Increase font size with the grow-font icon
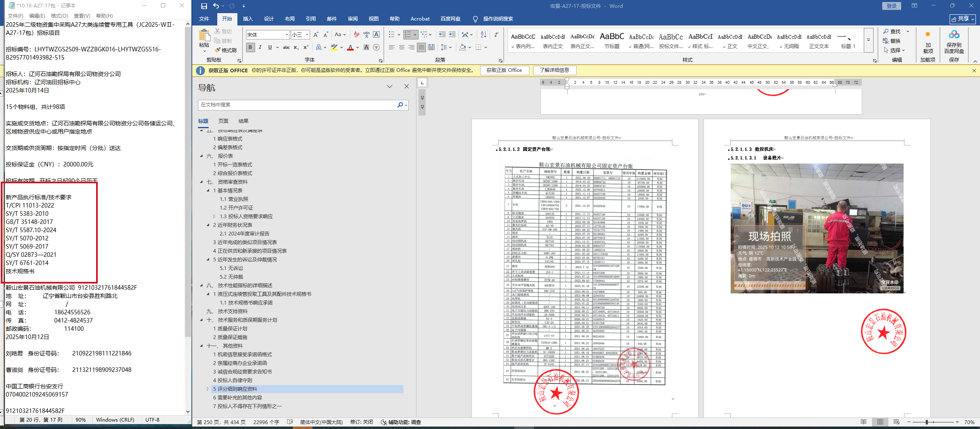Viewport: 980px width, 429px height. (x=315, y=35)
